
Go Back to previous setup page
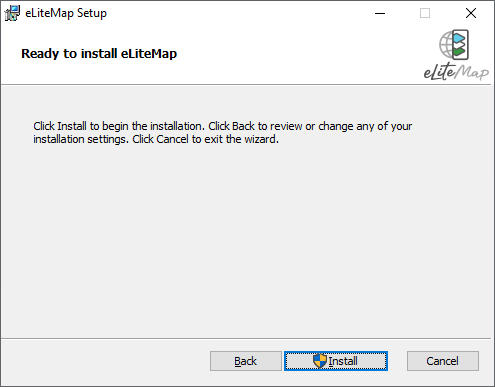coord(246,361)
